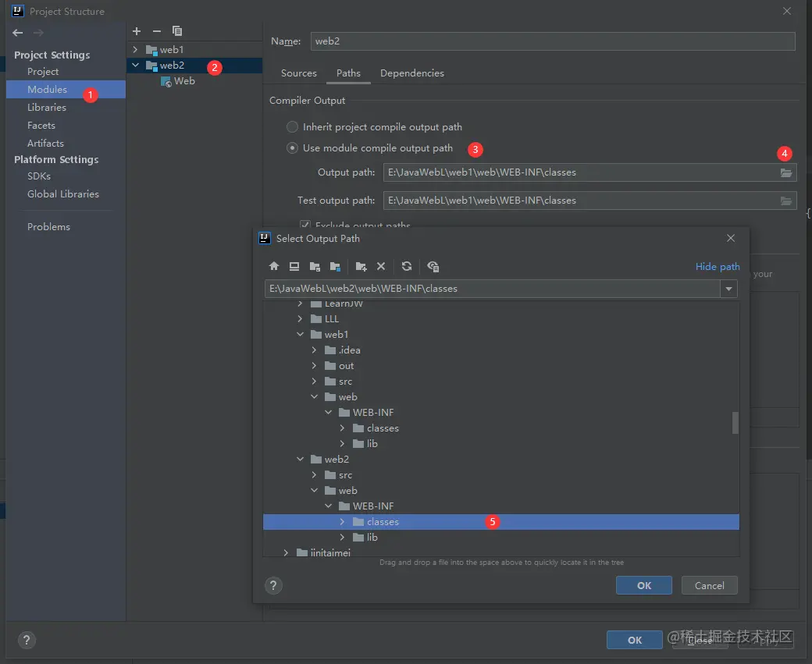Expand the .idea folder

[314, 350]
